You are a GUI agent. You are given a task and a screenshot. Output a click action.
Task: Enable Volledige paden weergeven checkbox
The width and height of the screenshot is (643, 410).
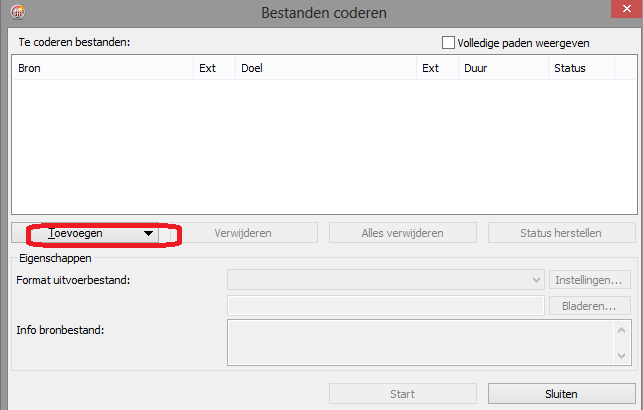pyautogui.click(x=448, y=43)
